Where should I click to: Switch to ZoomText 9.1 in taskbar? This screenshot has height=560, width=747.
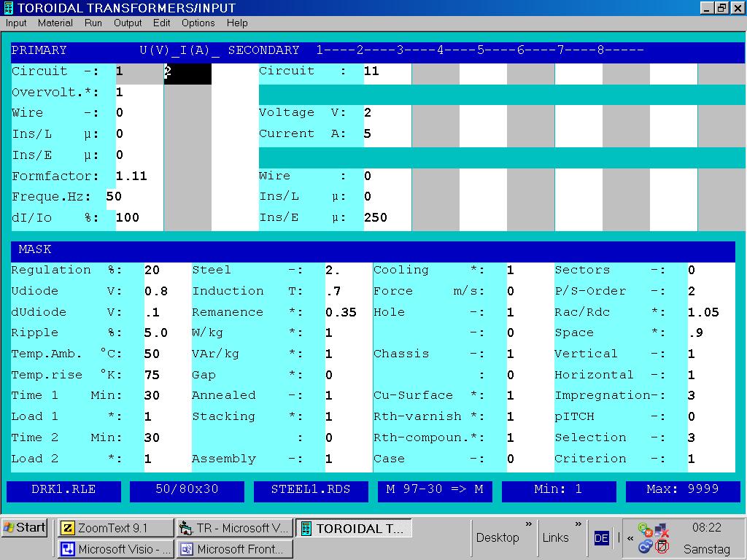116,528
